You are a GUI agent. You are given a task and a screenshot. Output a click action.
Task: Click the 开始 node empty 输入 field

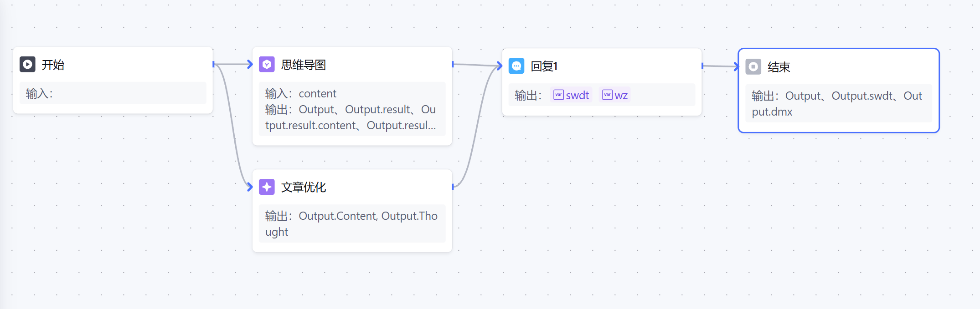pos(113,93)
